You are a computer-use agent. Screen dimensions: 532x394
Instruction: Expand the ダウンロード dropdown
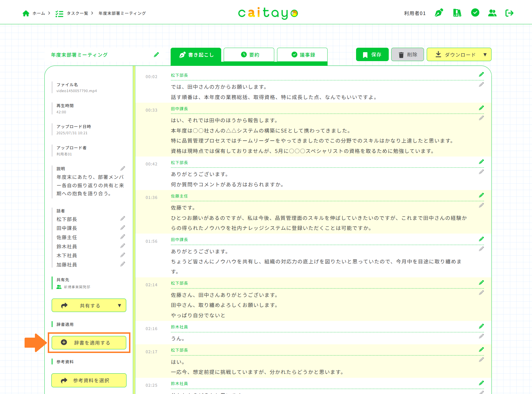485,55
